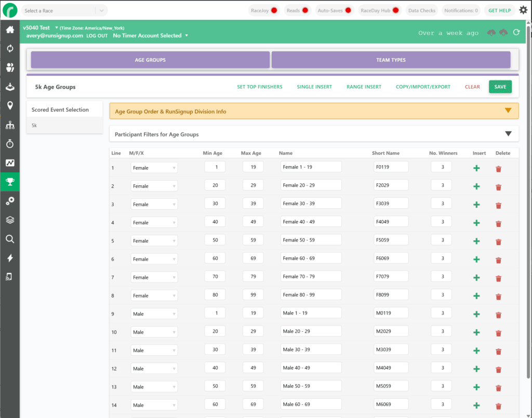The width and height of the screenshot is (532, 418).
Task: Click the green Save button
Action: (x=500, y=87)
